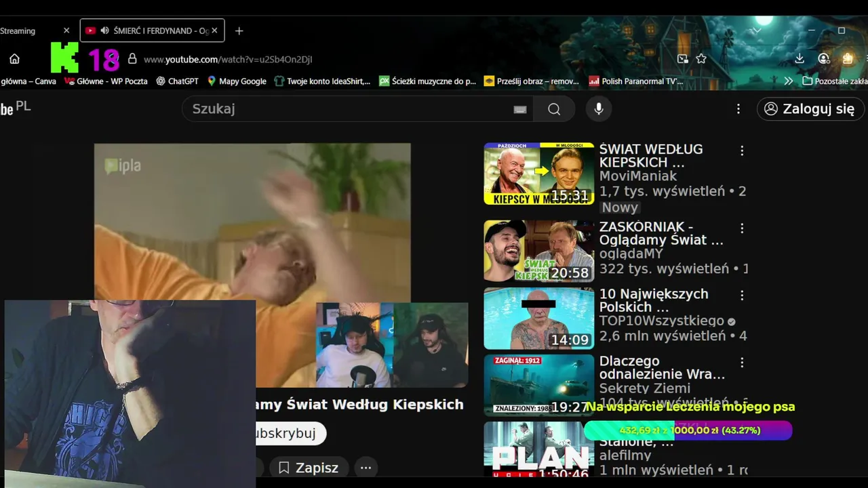Click the padlock site info icon
868x488 pixels.
pos(132,59)
